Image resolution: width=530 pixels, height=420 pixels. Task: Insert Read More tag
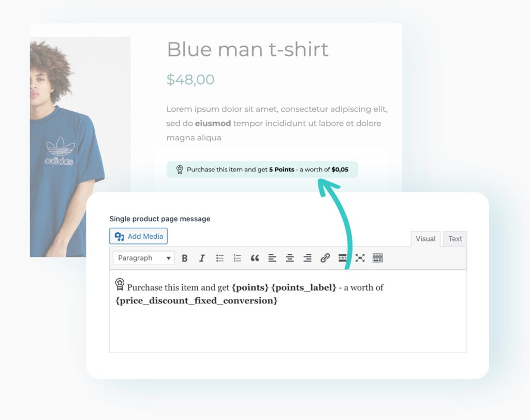pyautogui.click(x=342, y=258)
